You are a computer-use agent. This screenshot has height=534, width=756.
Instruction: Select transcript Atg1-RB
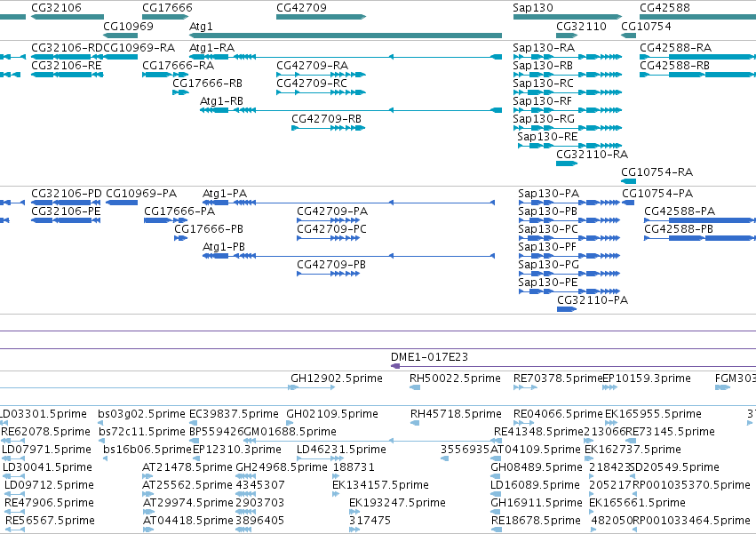[x=351, y=110]
